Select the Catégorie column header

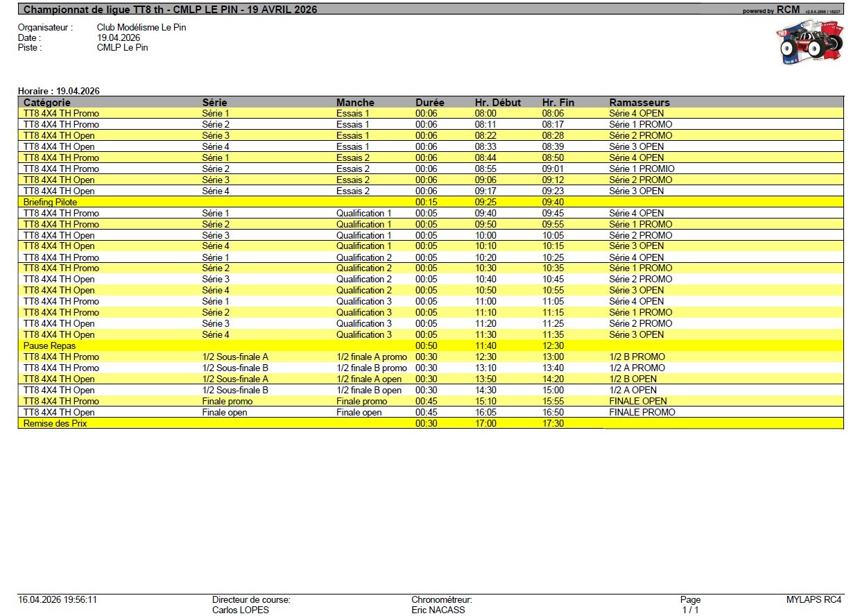[47, 102]
